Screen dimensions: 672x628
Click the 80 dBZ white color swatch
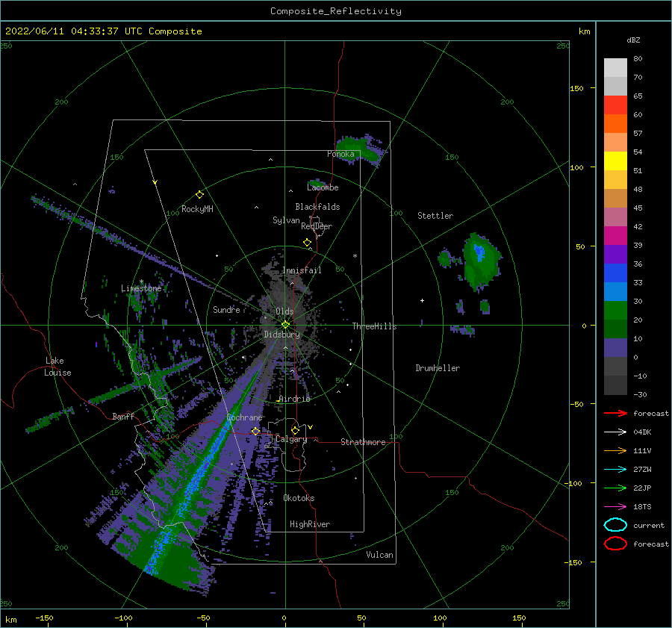click(615, 67)
